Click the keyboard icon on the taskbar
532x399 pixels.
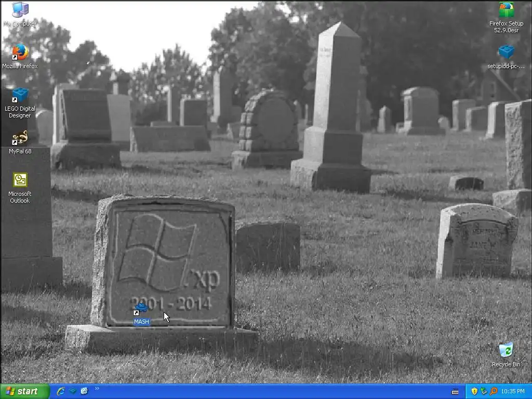pos(455,392)
